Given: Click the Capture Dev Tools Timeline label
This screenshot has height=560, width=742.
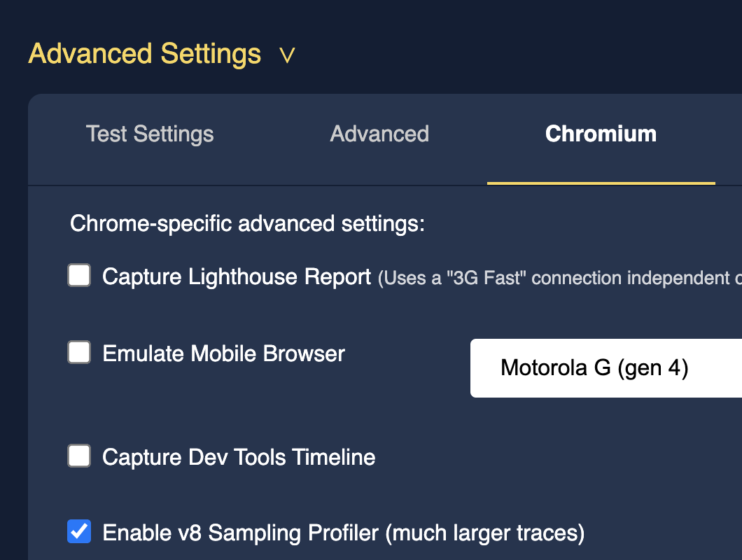Looking at the screenshot, I should [x=239, y=458].
